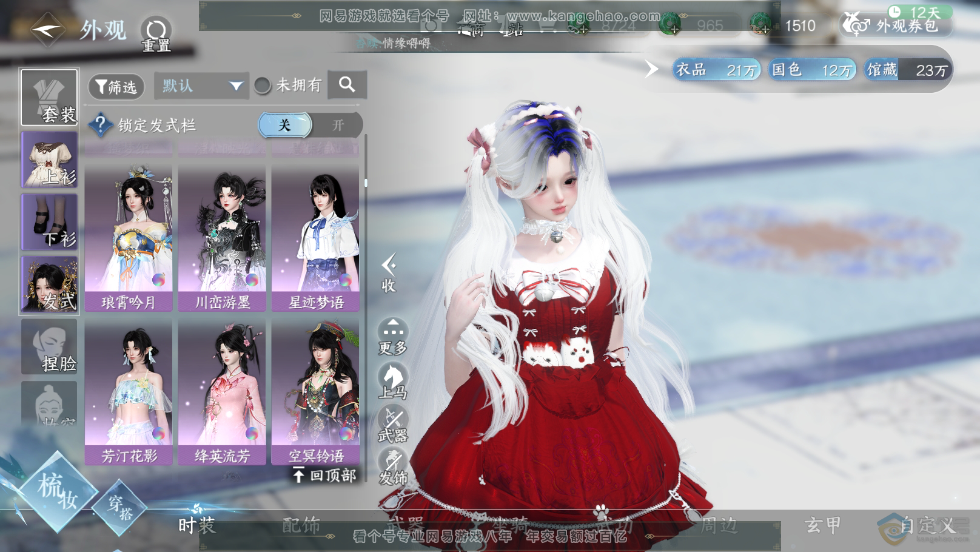This screenshot has height=552, width=980.
Task: Click dye color icon on 空冥铃语 card
Action: [x=345, y=434]
